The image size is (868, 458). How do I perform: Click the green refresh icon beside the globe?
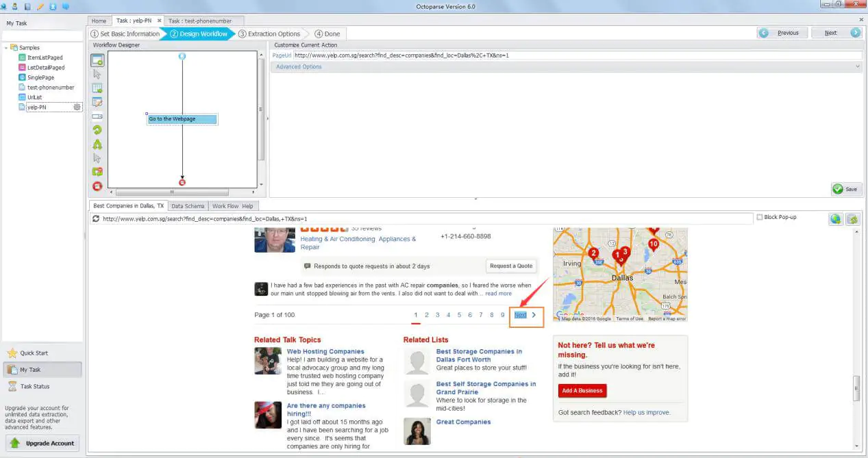[852, 219]
